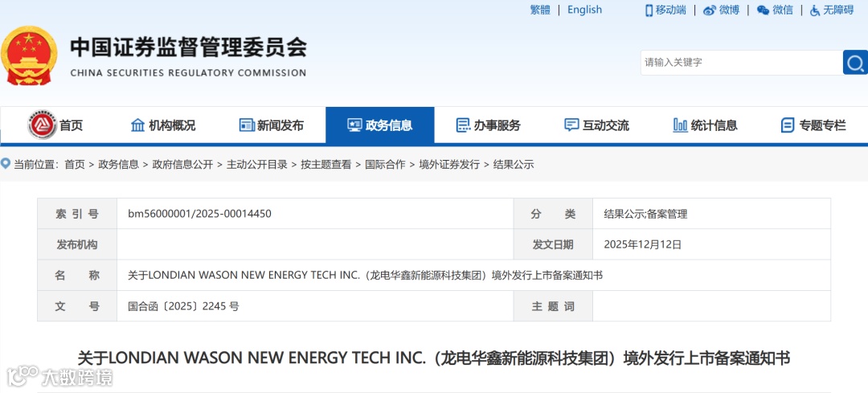
Task: Click the form icon beside 办事服务
Action: click(x=463, y=125)
